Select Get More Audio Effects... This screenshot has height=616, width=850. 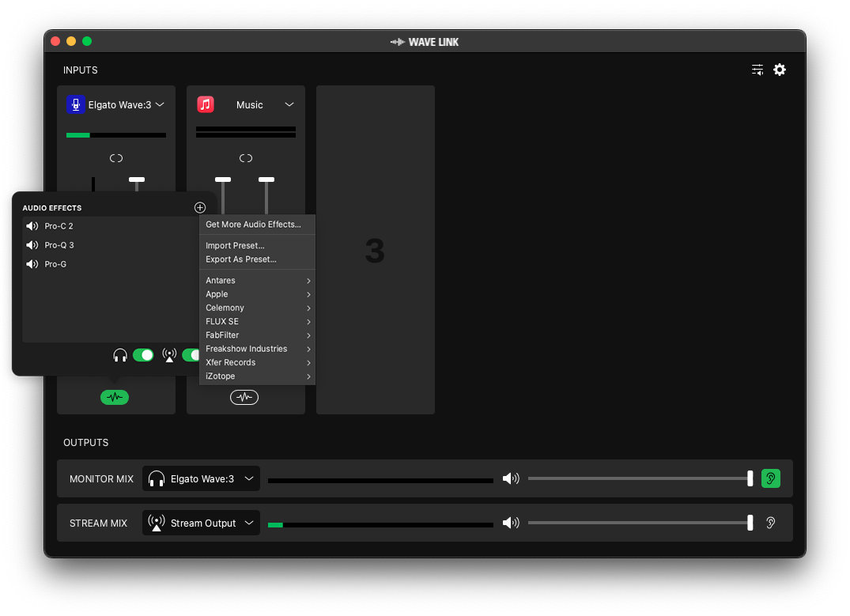pos(258,225)
